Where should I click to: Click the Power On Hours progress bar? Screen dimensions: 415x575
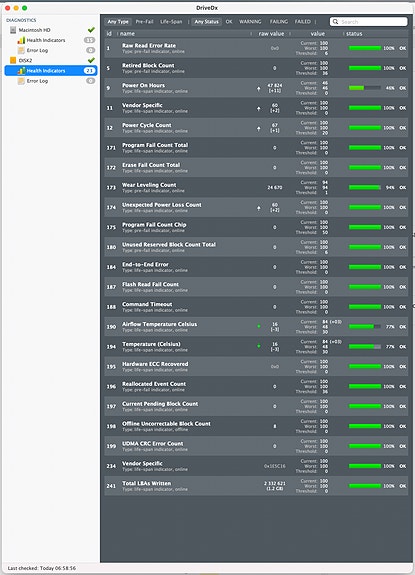tap(365, 88)
